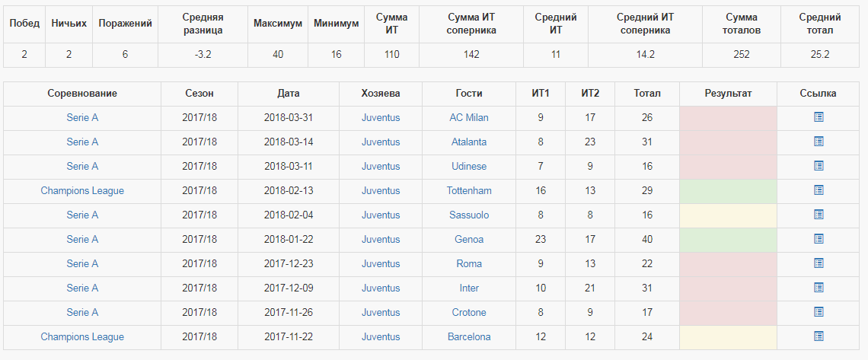Open details icon for Tottenham match
This screenshot has width=868, height=360.
coord(819,190)
